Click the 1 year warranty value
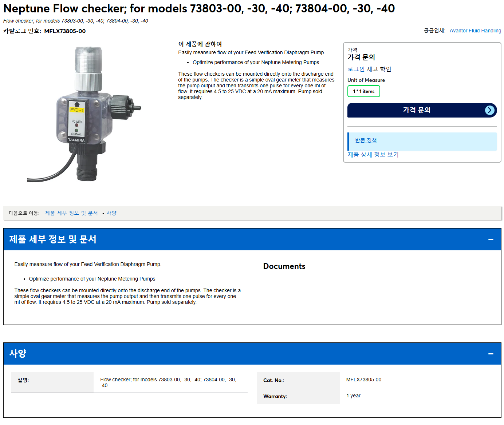Viewport: 504px width, 425px height. click(353, 396)
